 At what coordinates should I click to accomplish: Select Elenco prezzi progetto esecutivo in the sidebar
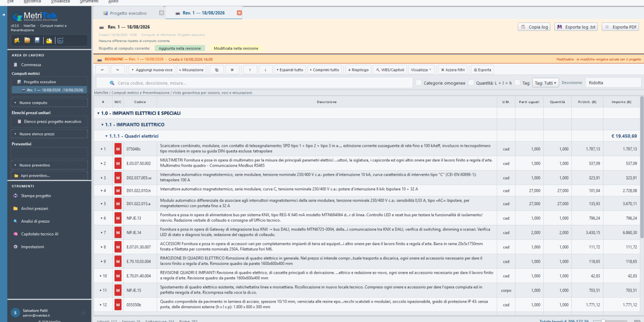point(49,121)
